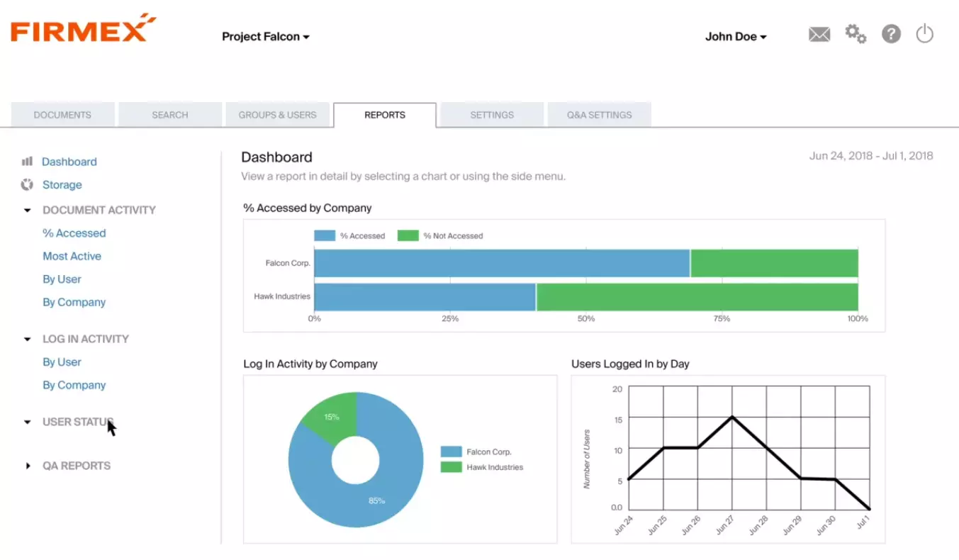
Task: Click the blue % Accessed legend swatch
Action: click(x=325, y=236)
